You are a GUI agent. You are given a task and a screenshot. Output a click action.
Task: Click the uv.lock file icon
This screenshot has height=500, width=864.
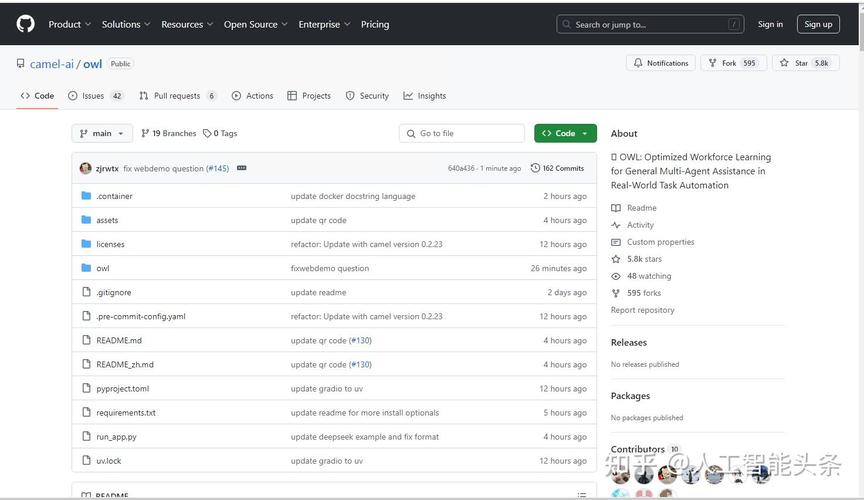[x=86, y=460]
